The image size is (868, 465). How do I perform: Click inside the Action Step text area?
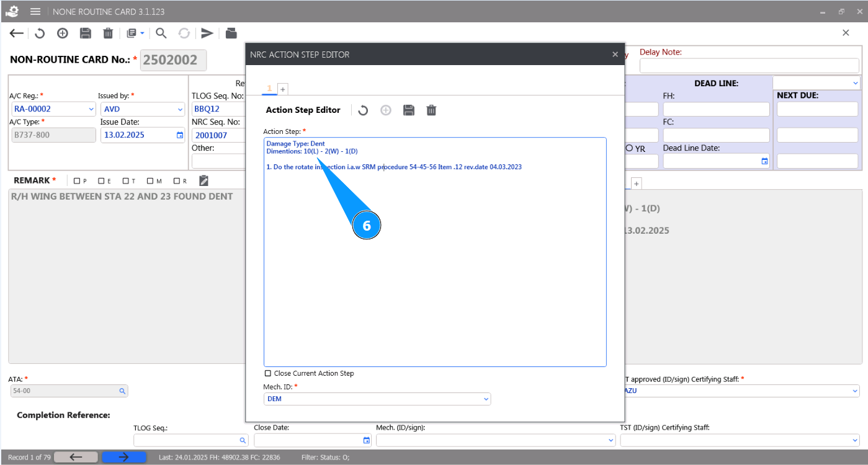point(435,252)
